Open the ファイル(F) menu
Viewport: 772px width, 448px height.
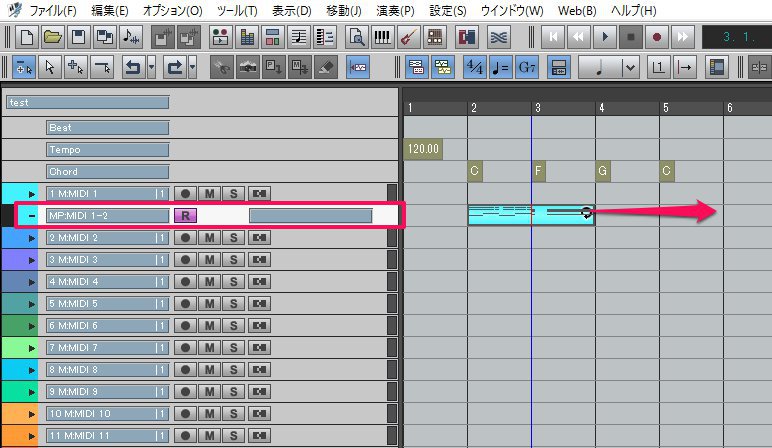pyautogui.click(x=53, y=10)
